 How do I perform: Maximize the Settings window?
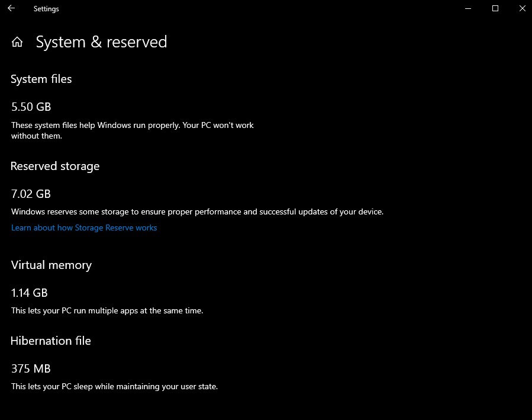(495, 8)
